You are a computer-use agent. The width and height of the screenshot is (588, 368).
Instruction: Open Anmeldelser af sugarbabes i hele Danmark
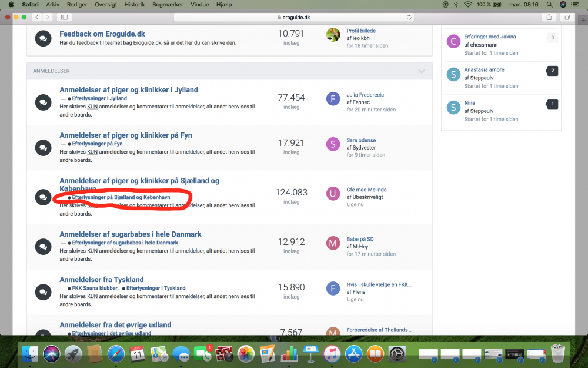point(130,234)
